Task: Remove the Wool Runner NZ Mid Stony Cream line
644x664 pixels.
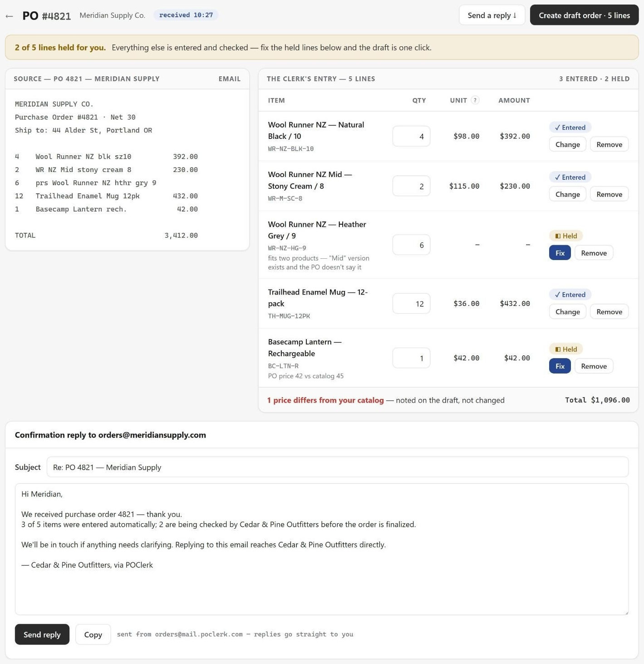Action: (609, 194)
